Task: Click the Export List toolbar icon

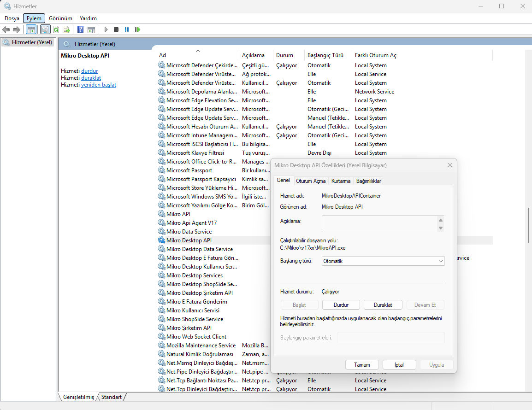Action: (66, 30)
